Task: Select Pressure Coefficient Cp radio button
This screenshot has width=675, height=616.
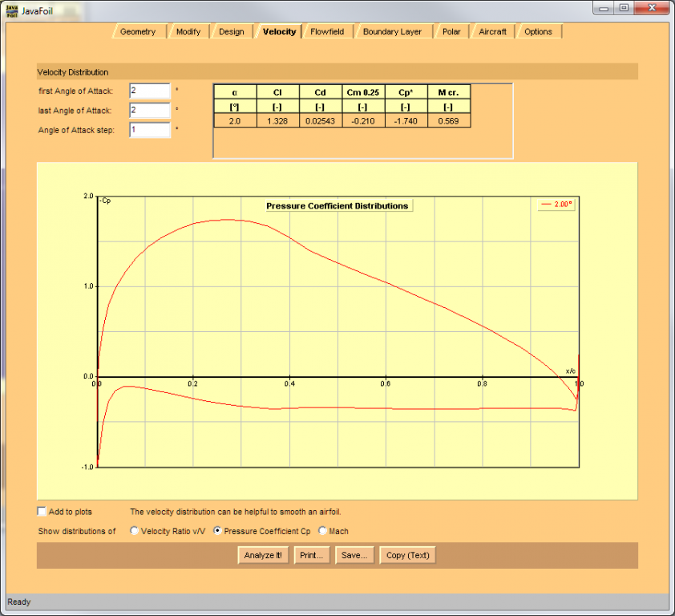Action: pyautogui.click(x=217, y=531)
